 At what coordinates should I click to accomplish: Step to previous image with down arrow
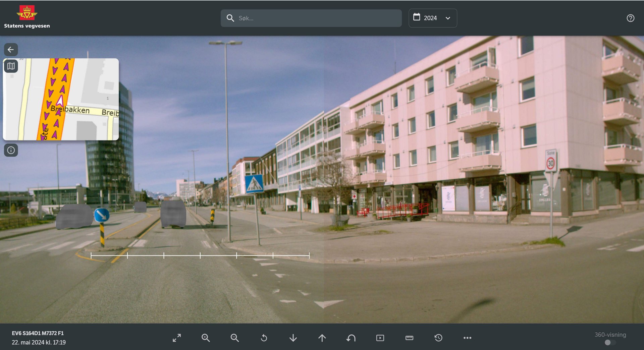tap(293, 338)
